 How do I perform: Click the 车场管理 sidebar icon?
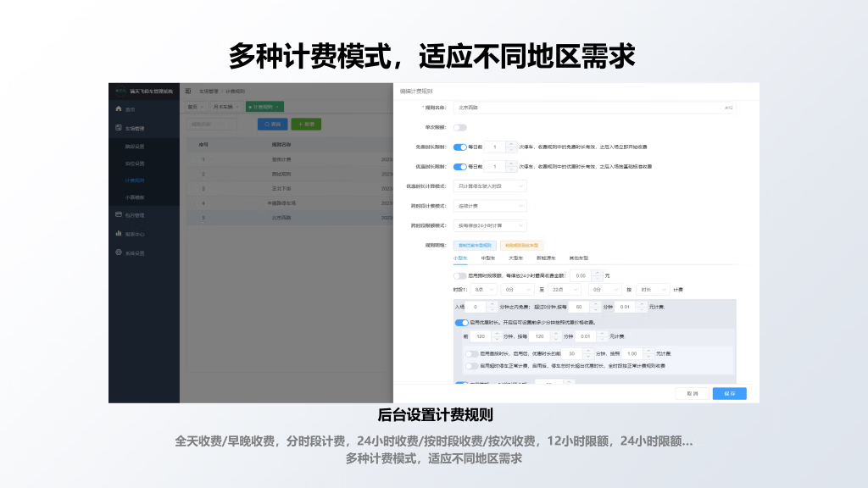[118, 128]
